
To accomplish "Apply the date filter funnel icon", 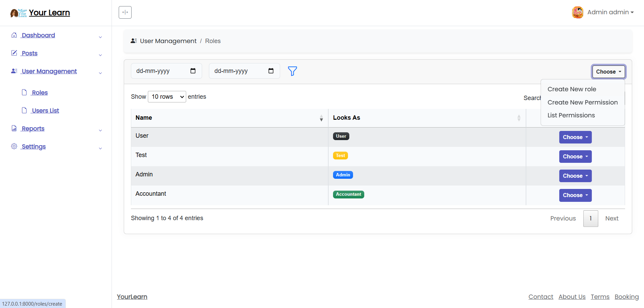I will 292,71.
